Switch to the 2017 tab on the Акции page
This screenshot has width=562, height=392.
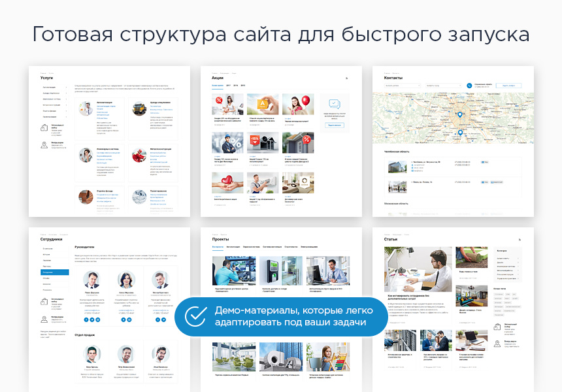click(x=228, y=85)
